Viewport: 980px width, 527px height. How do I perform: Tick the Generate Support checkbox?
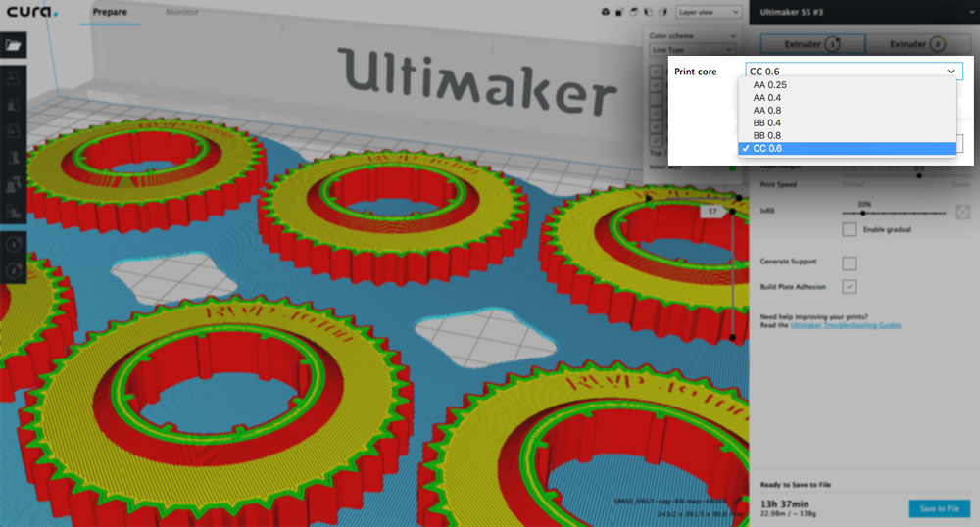[x=850, y=263]
